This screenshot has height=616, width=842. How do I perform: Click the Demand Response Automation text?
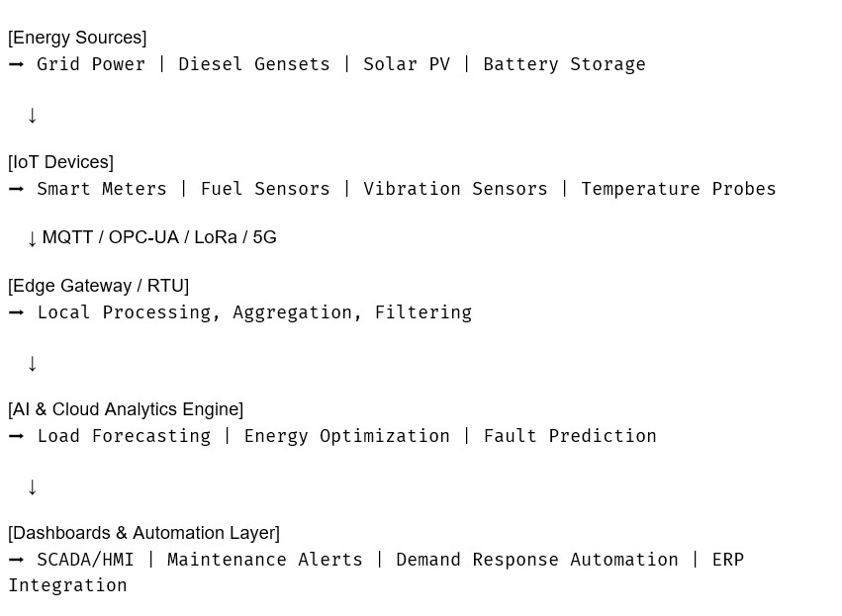537,560
